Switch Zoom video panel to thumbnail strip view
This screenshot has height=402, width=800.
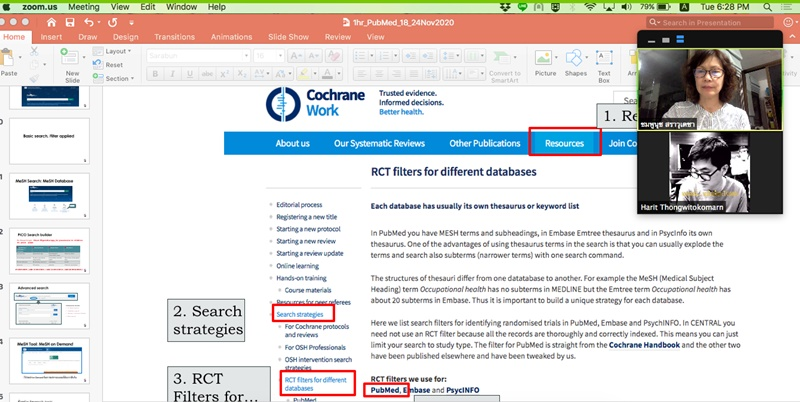pyautogui.click(x=652, y=40)
